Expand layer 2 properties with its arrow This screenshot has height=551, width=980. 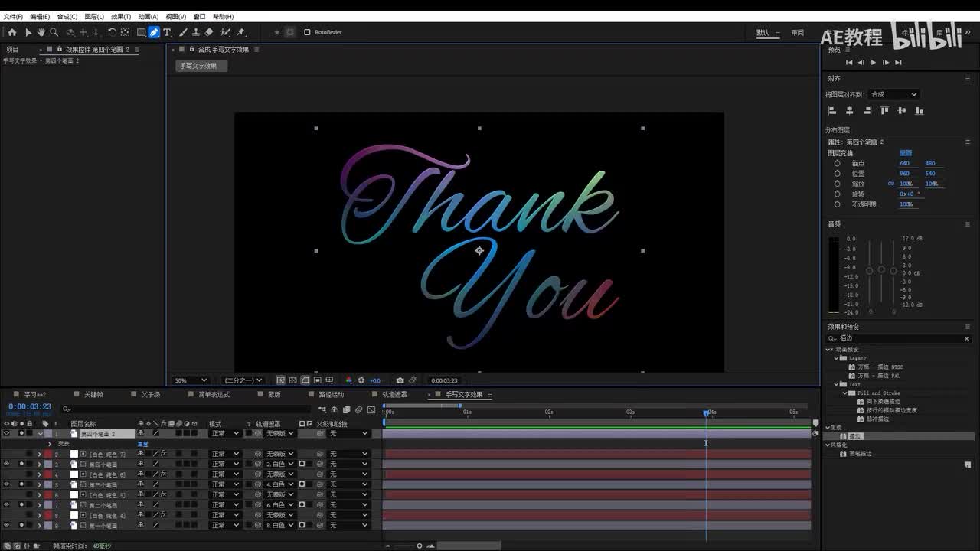coord(40,454)
